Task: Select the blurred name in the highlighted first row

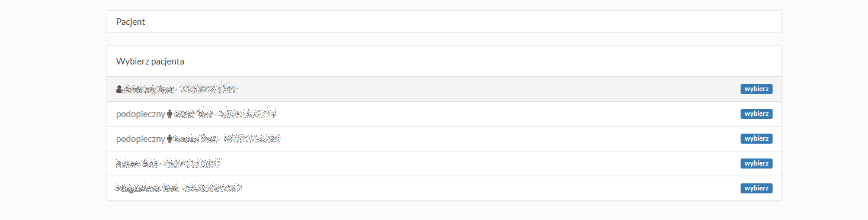Action: (148, 89)
